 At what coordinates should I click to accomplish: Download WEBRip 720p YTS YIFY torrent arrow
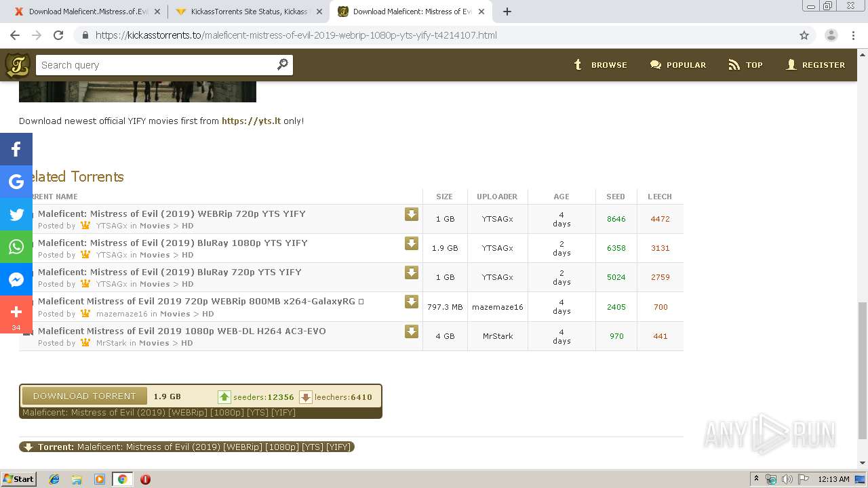click(412, 214)
